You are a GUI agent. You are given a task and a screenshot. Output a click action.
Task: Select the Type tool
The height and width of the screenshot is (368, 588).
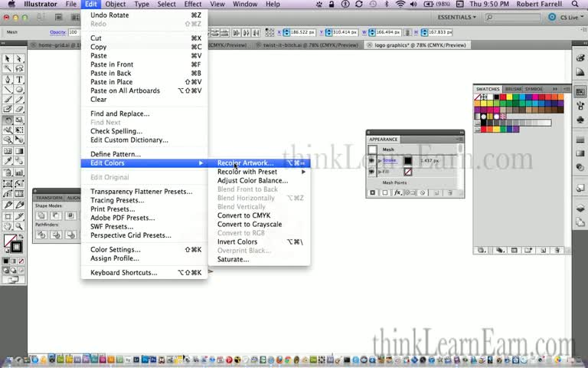click(19, 80)
